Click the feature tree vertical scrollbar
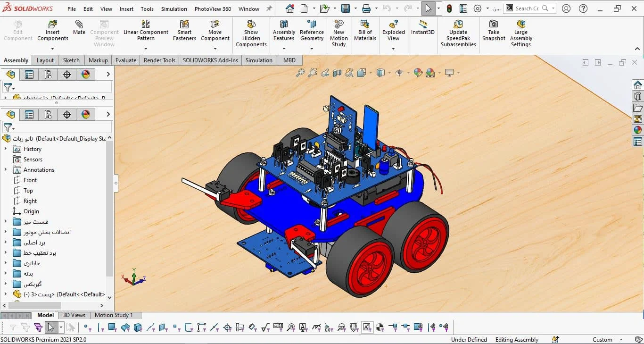 tap(110, 208)
